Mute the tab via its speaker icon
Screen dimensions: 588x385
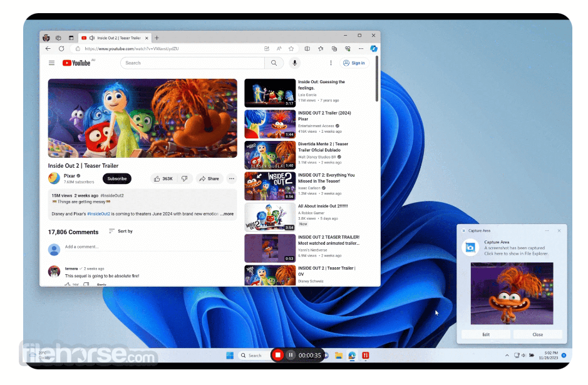point(92,38)
